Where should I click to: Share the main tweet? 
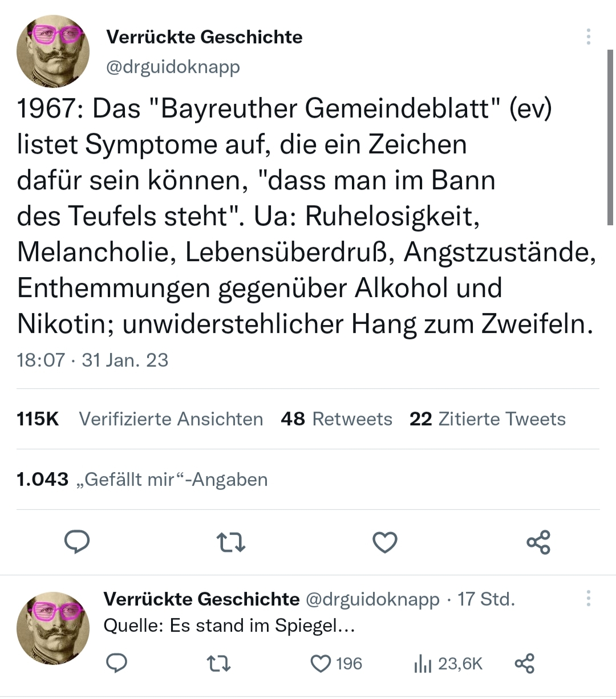point(538,542)
